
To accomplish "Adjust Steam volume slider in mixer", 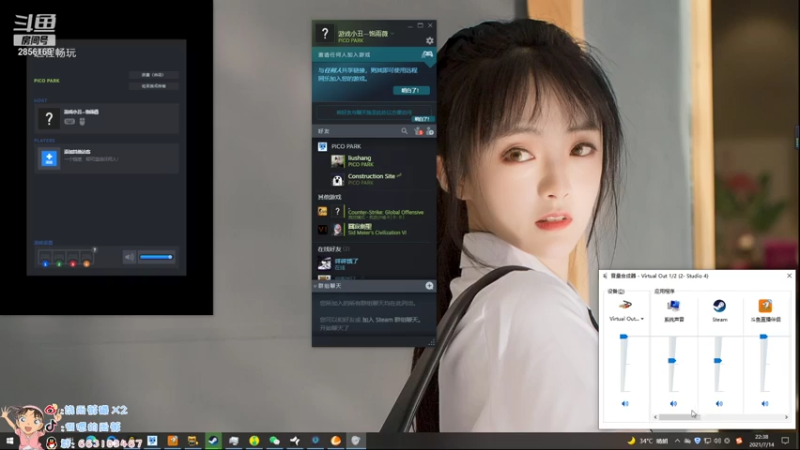I will [718, 361].
